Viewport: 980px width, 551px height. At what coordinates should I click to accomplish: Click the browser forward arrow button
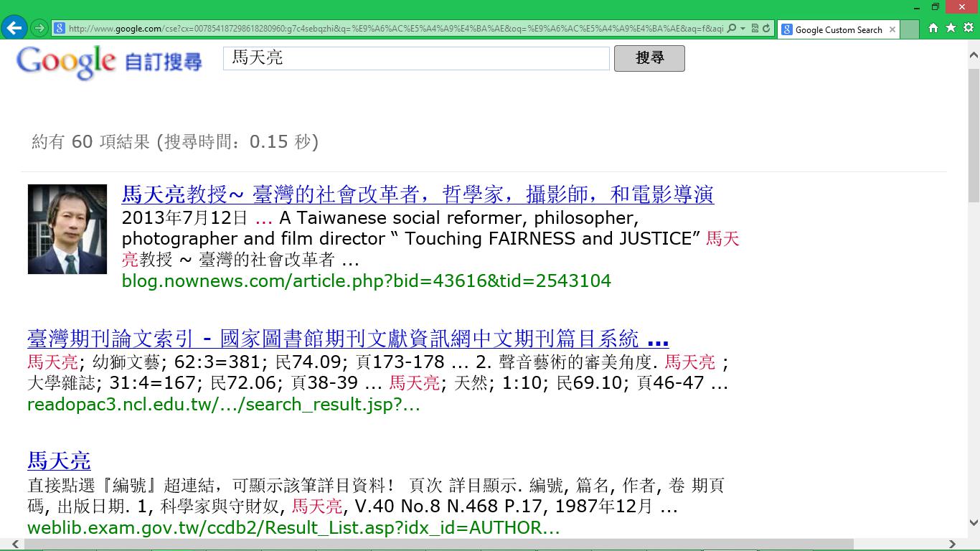tap(39, 29)
